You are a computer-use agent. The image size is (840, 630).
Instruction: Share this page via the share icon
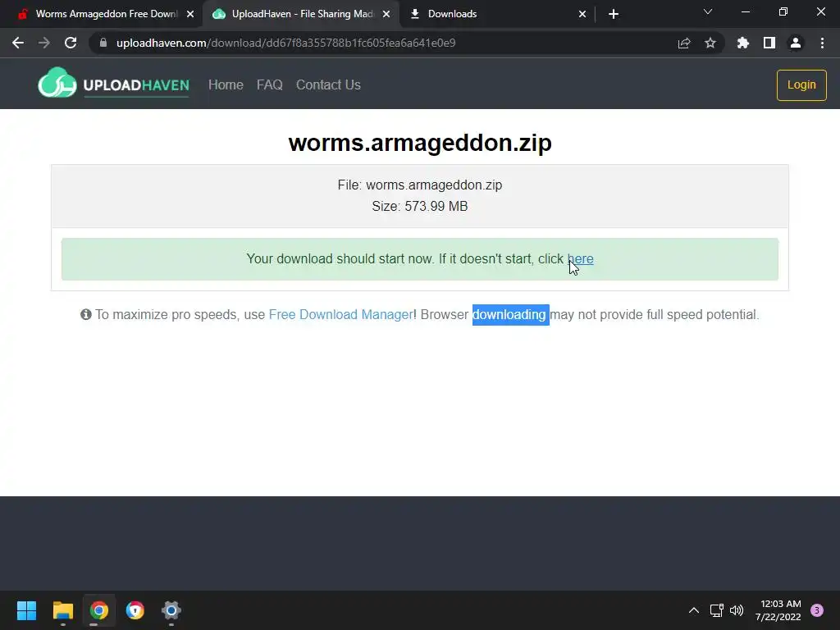[684, 43]
